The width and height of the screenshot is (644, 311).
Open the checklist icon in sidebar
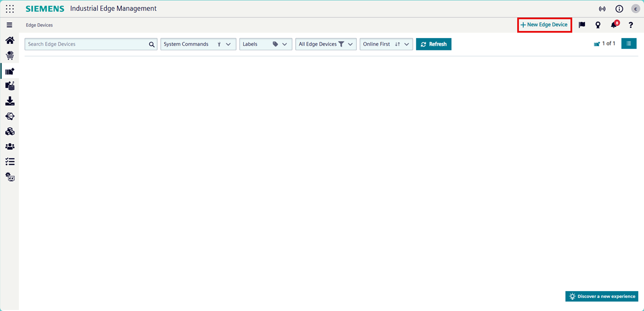click(10, 161)
